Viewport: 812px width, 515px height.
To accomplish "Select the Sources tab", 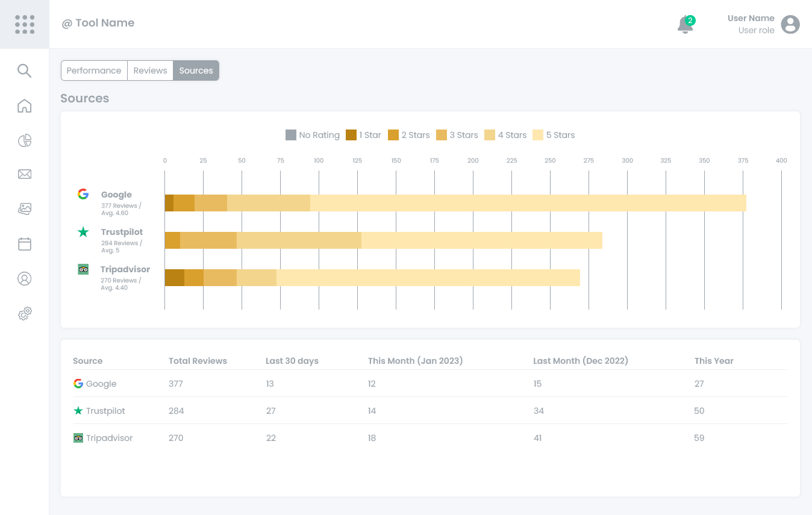I will [196, 70].
